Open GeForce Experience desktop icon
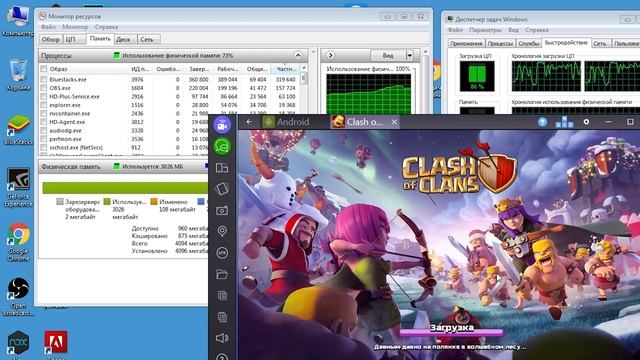The width and height of the screenshot is (640, 360). [x=18, y=187]
